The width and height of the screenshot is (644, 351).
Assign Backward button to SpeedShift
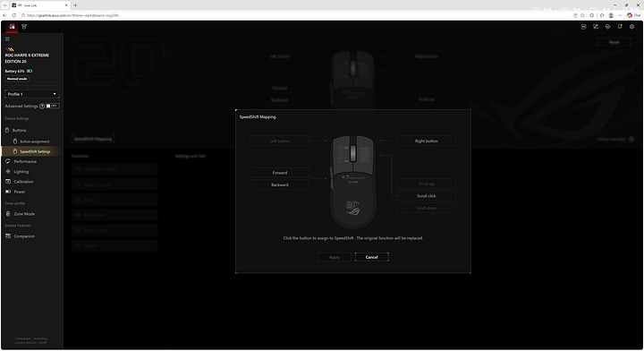pos(280,185)
